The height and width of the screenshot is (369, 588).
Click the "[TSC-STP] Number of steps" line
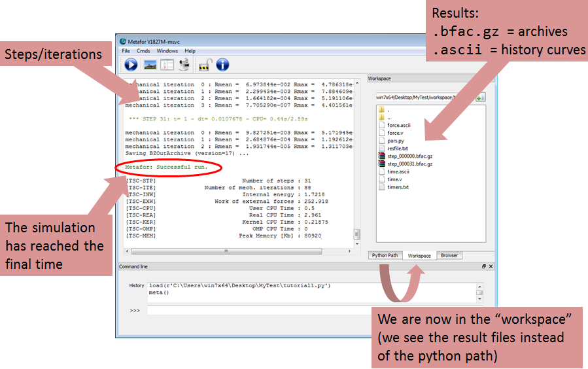(219, 181)
